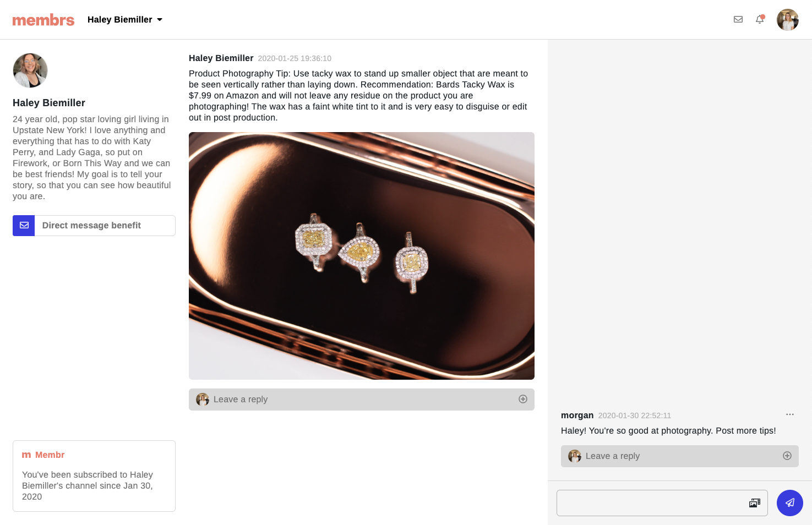Click the chat message input field

point(650,503)
